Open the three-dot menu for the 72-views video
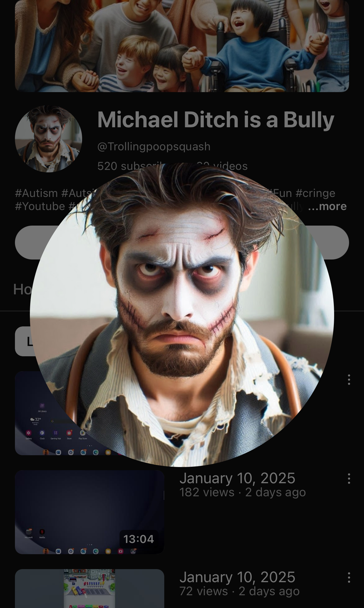364x608 pixels. click(x=349, y=578)
